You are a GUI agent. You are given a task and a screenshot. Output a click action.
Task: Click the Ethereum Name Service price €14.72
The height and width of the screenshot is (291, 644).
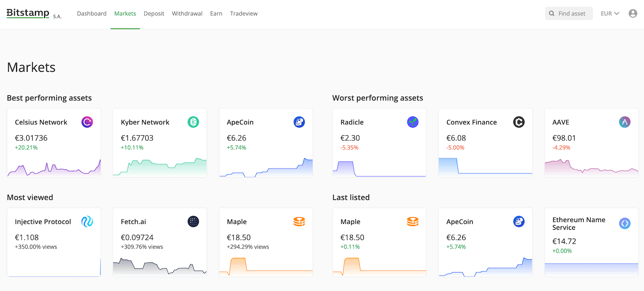tap(564, 241)
